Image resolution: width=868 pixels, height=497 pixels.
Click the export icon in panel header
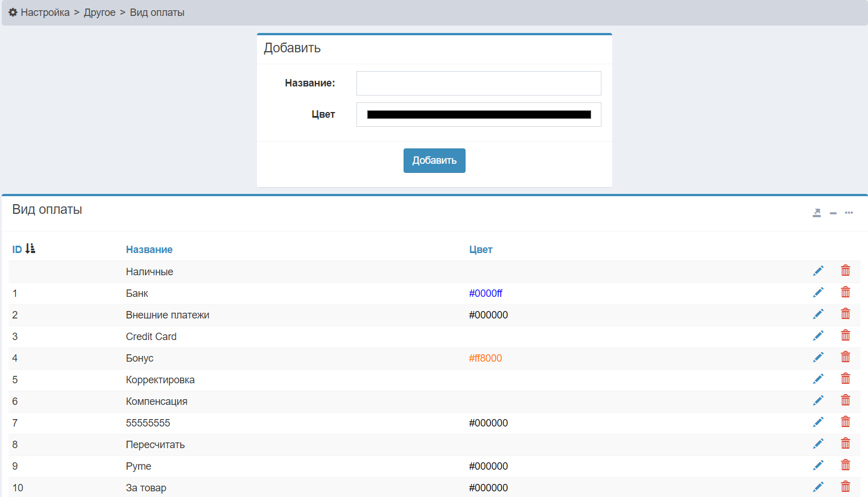point(816,213)
